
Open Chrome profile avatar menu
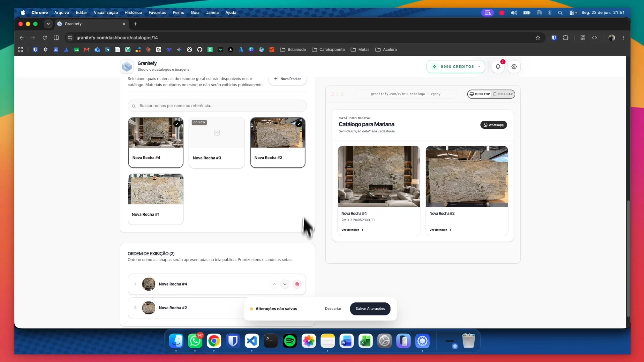click(x=612, y=38)
